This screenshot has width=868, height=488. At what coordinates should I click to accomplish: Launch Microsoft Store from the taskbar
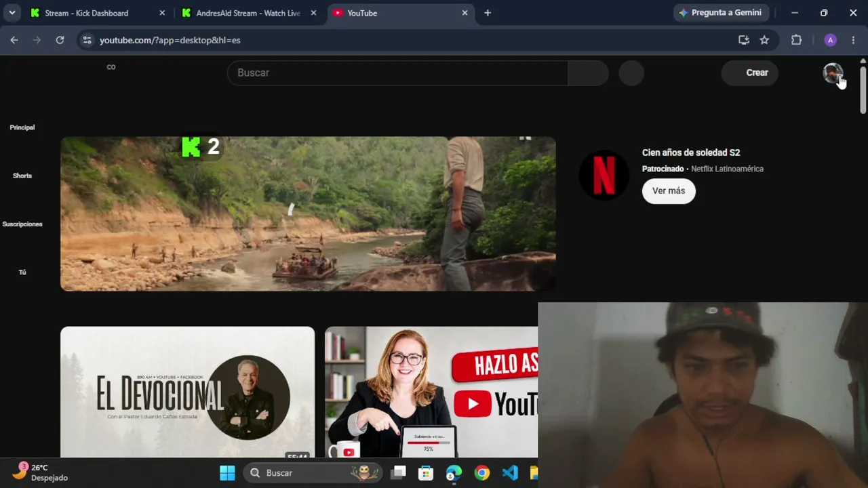click(x=426, y=472)
